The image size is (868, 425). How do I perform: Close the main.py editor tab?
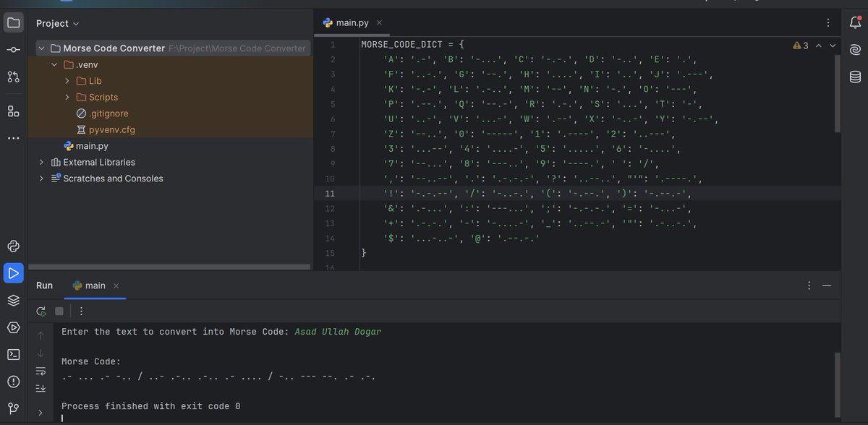pyautogui.click(x=379, y=23)
